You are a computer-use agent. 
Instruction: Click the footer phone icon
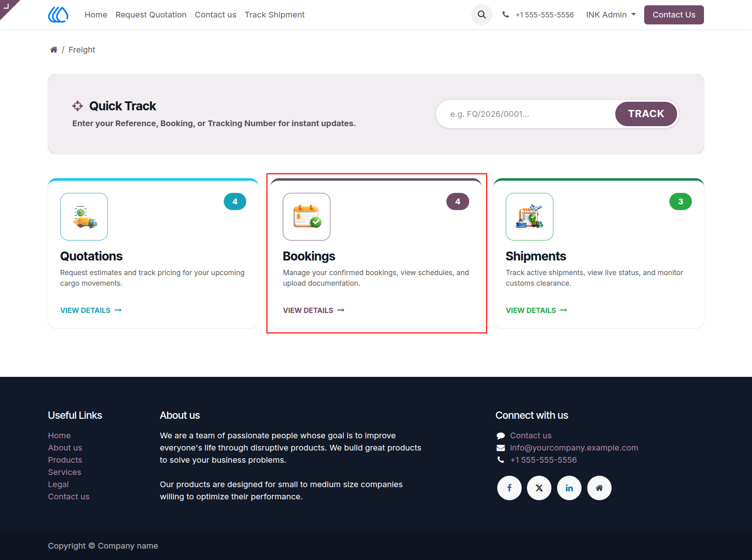point(501,460)
